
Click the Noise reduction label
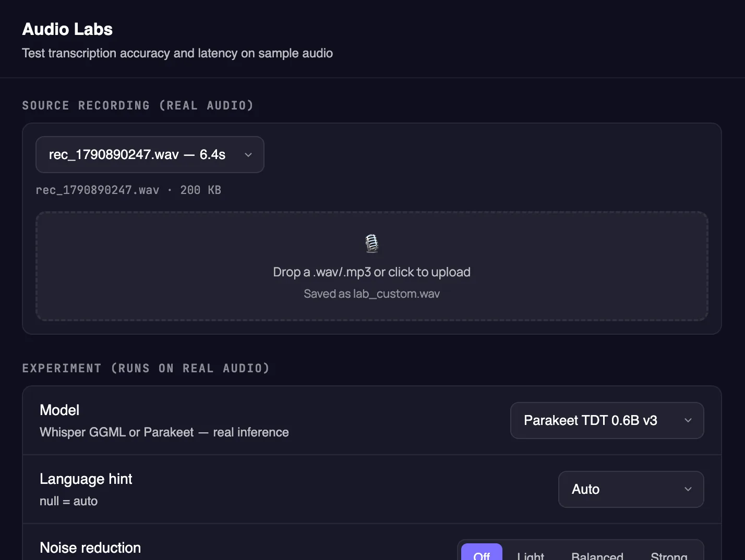pos(90,548)
